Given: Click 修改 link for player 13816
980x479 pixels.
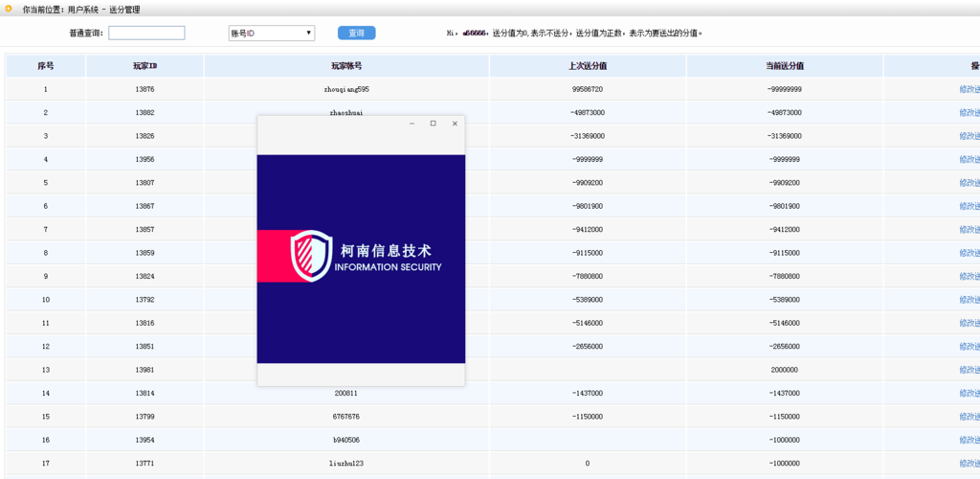Looking at the screenshot, I should [x=969, y=323].
